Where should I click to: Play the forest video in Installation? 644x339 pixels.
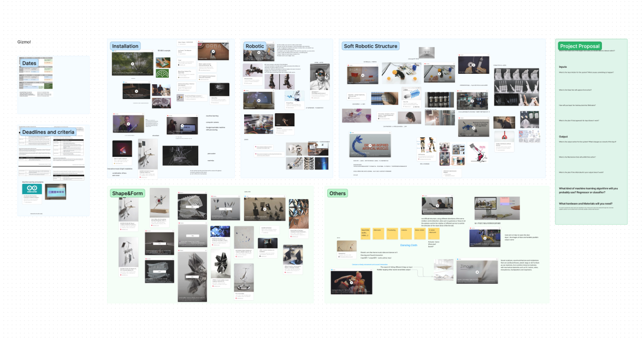tap(133, 63)
